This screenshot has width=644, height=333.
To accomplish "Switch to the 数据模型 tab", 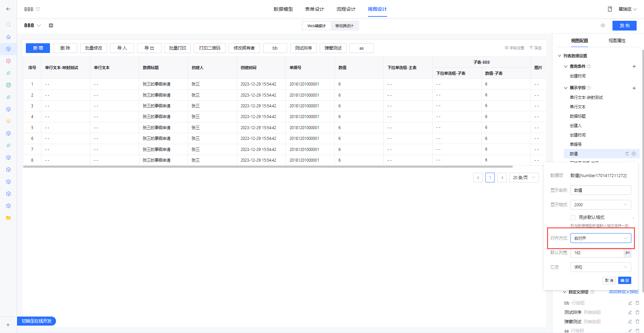I will click(283, 9).
